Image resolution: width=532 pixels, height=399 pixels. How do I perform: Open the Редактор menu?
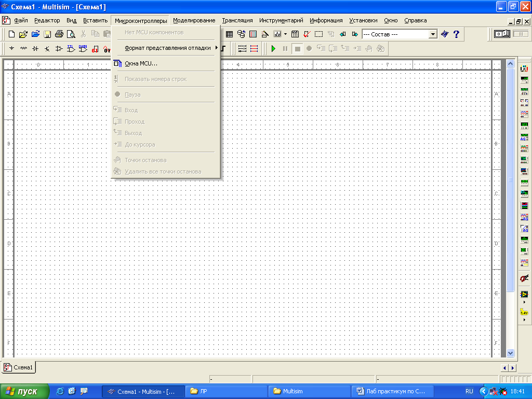[47, 20]
